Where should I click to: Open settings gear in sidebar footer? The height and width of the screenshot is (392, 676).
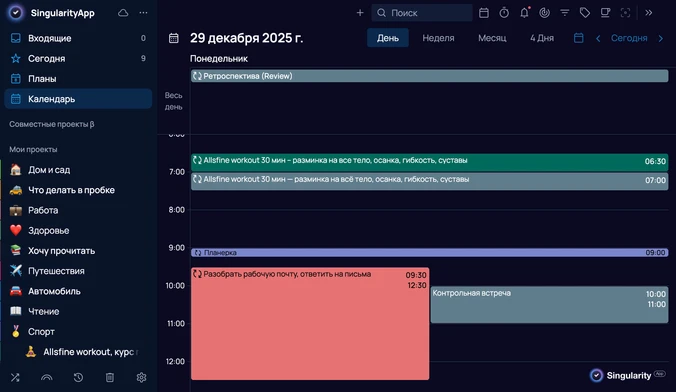pos(141,377)
